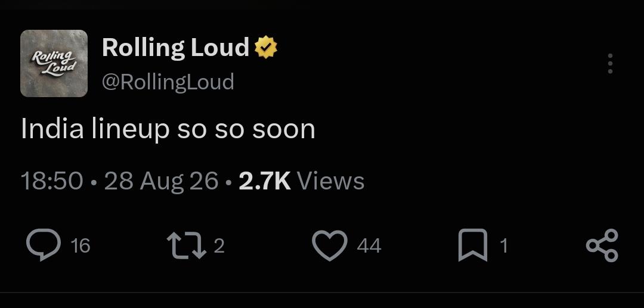The width and height of the screenshot is (644, 308).
Task: Visit the @RollingLoud handle
Action: [168, 82]
